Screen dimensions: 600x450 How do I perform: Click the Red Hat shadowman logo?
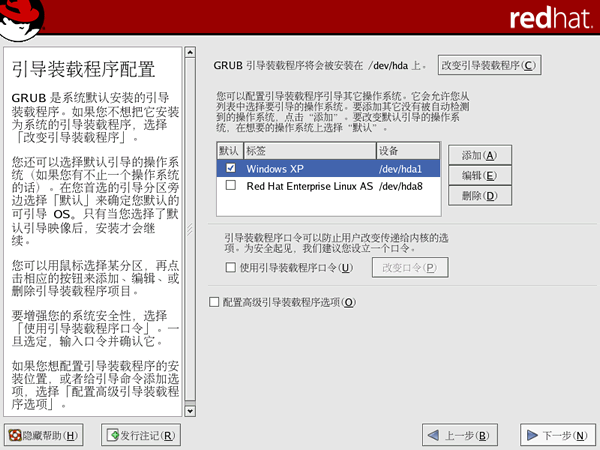pyautogui.click(x=21, y=19)
